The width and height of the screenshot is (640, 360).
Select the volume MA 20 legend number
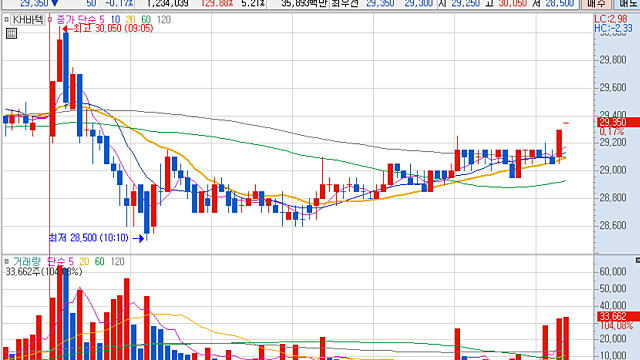point(84,261)
